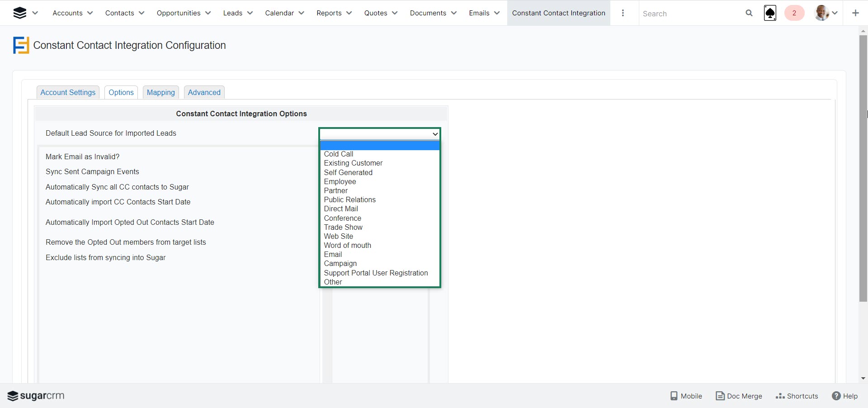Open the Reports module
This screenshot has height=408, width=868.
point(329,13)
